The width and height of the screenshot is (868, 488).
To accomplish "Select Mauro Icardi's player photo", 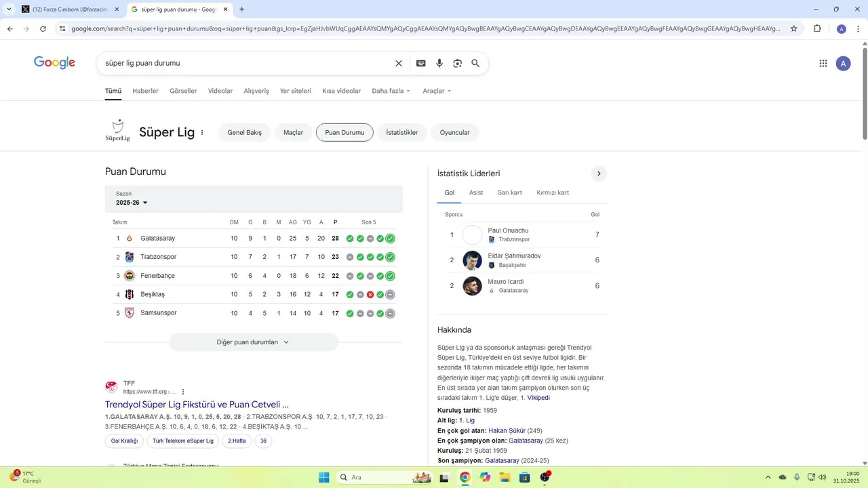I will click(472, 286).
